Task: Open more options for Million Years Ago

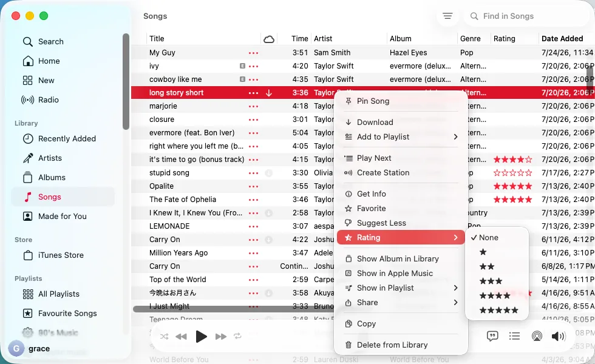Action: (x=254, y=254)
